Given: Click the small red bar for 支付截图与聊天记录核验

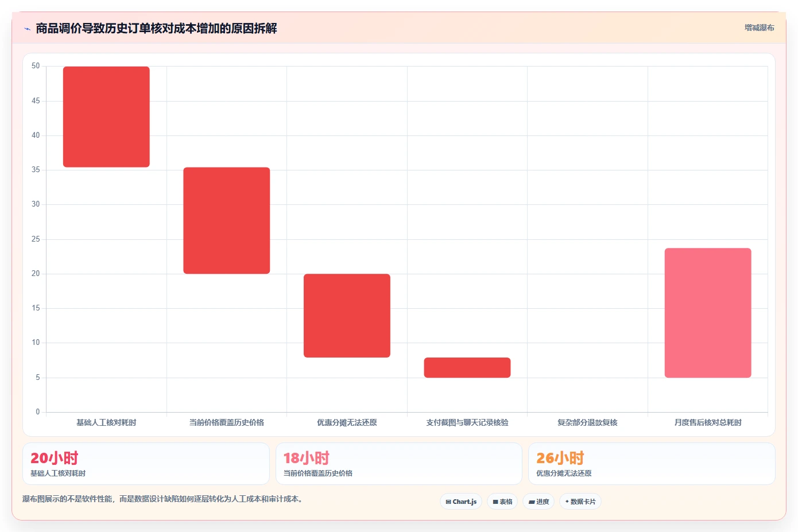Looking at the screenshot, I should tap(467, 368).
